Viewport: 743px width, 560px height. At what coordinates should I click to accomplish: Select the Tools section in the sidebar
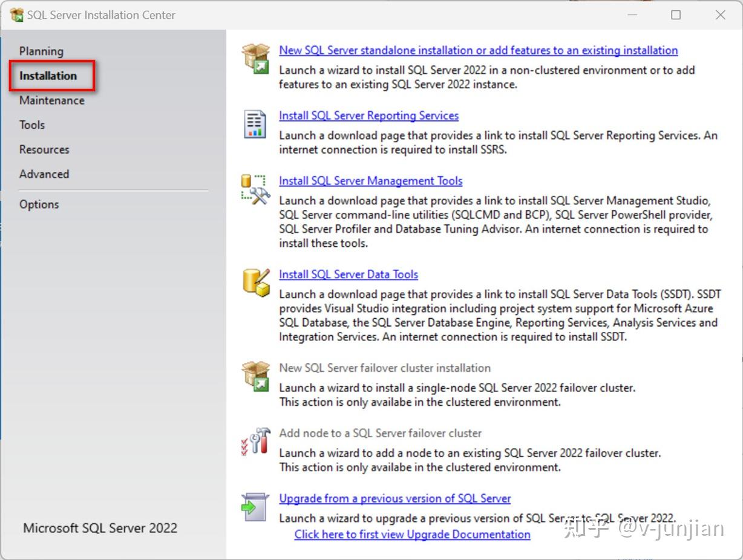(31, 125)
